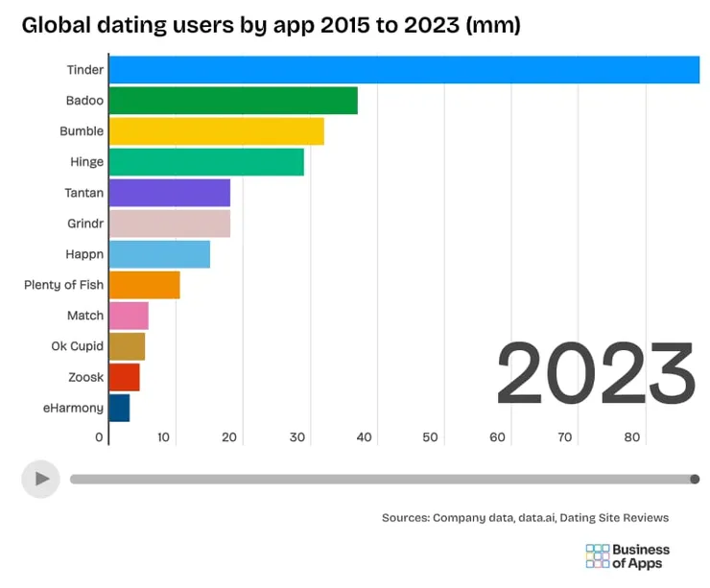Click the gray timeline progress track
Viewport: 710px width, 588px height.
(385, 479)
